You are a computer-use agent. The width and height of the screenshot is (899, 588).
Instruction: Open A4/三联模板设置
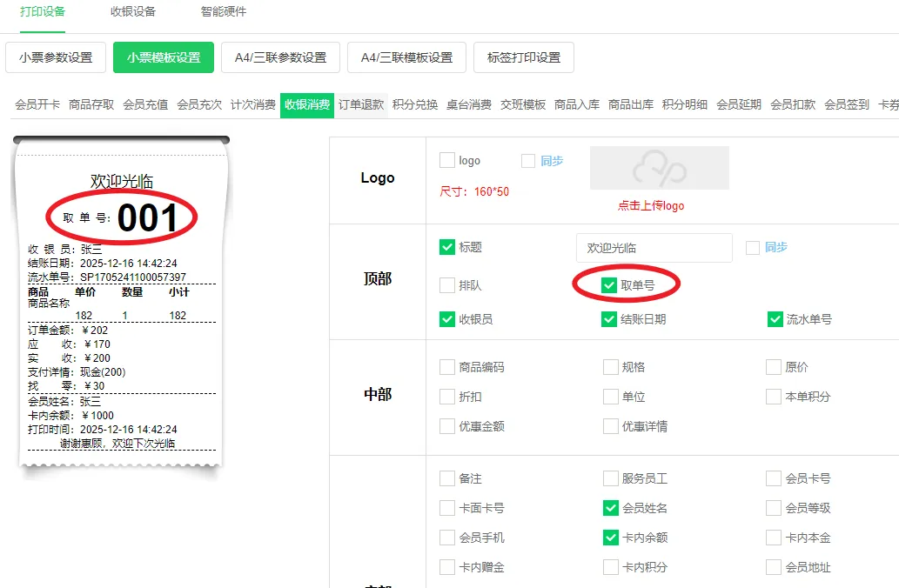click(x=406, y=57)
